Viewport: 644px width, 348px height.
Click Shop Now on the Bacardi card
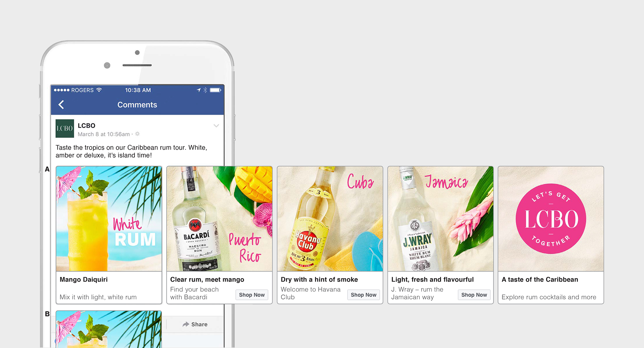coord(252,295)
